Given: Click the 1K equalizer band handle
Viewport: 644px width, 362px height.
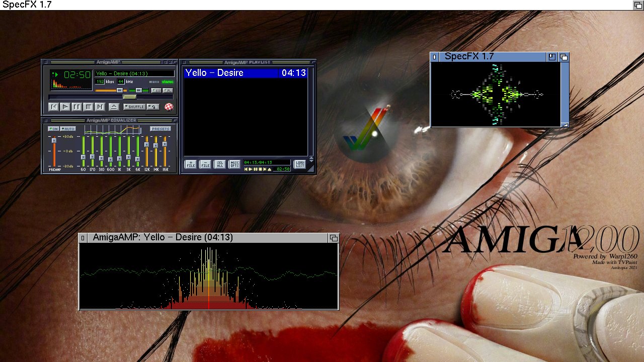Looking at the screenshot, I should (119, 159).
